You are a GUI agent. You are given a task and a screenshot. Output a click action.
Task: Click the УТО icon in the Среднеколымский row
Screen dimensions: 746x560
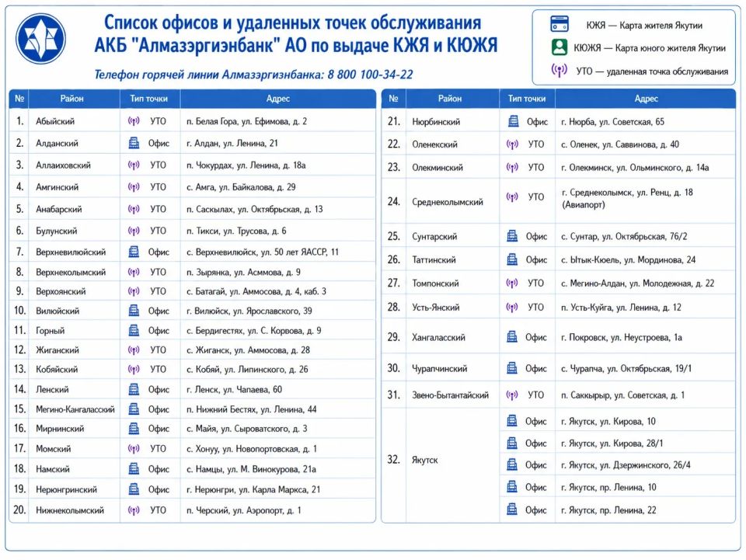click(512, 197)
